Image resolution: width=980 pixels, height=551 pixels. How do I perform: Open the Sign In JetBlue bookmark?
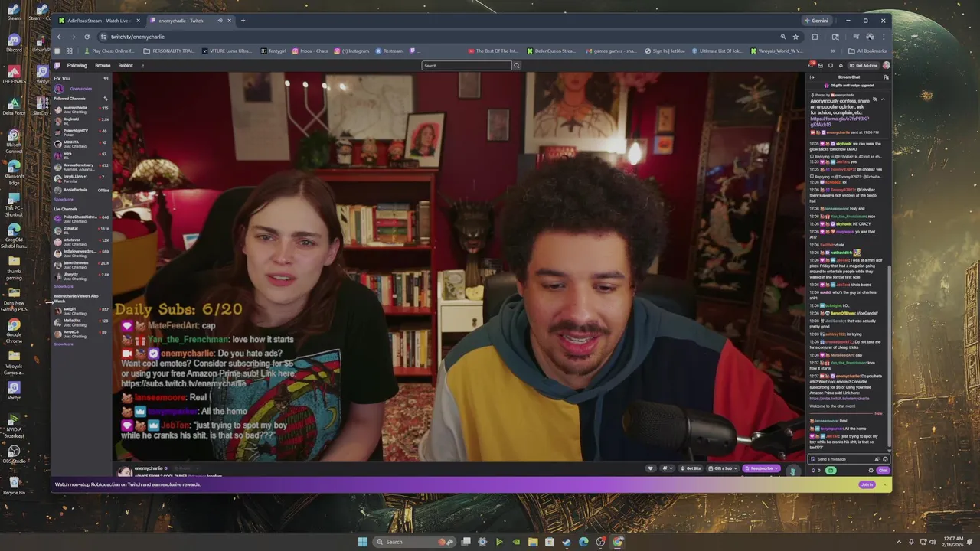click(665, 51)
